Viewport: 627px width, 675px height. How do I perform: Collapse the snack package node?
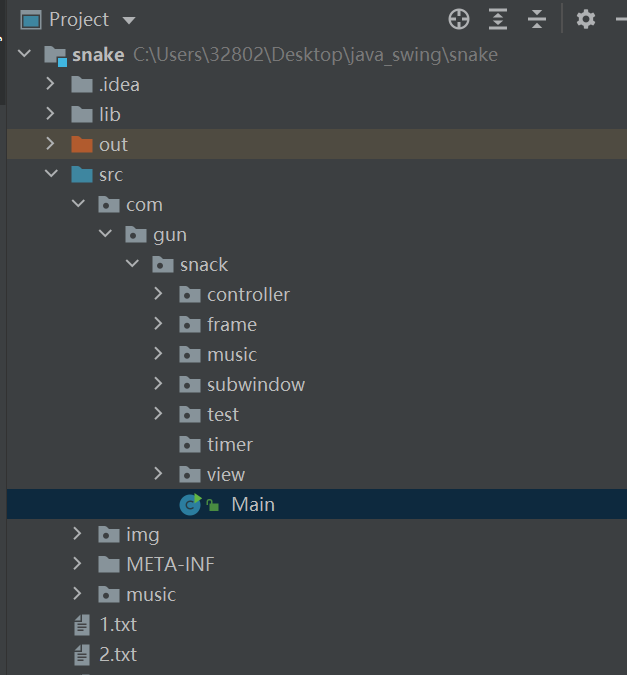[x=131, y=265]
